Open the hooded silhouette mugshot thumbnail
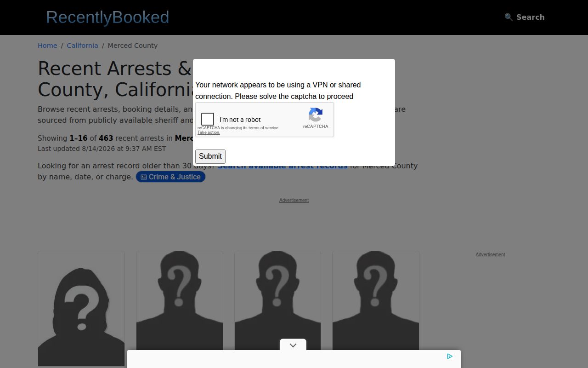Screen dimensions: 588x368 [x=81, y=309]
